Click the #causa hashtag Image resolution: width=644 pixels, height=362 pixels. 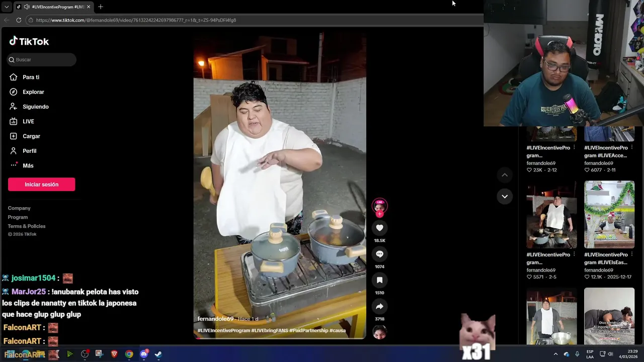point(338,330)
